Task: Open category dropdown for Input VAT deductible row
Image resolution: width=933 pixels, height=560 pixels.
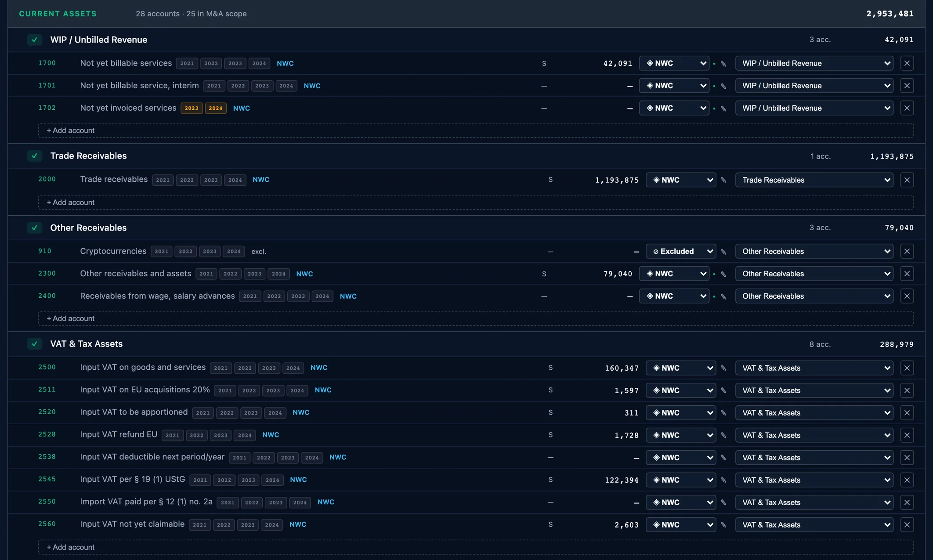Action: [x=814, y=458]
